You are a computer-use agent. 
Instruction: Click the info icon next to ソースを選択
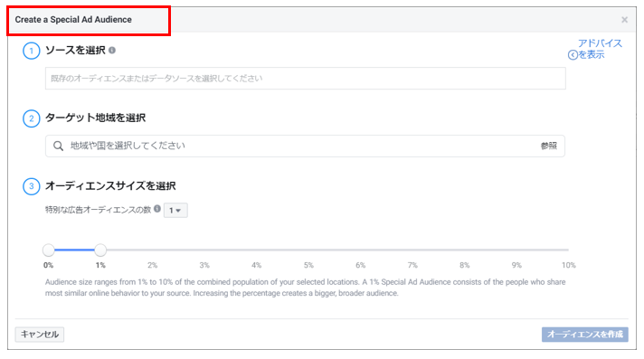coord(112,50)
